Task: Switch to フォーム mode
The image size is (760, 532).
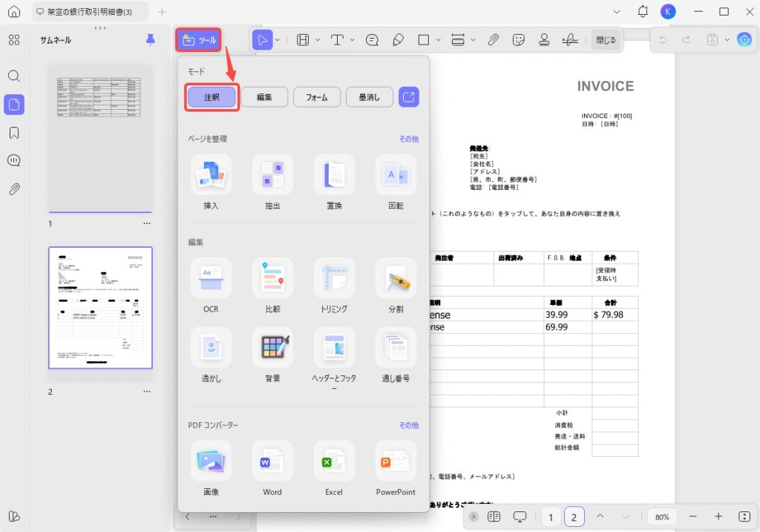Action: click(x=316, y=97)
